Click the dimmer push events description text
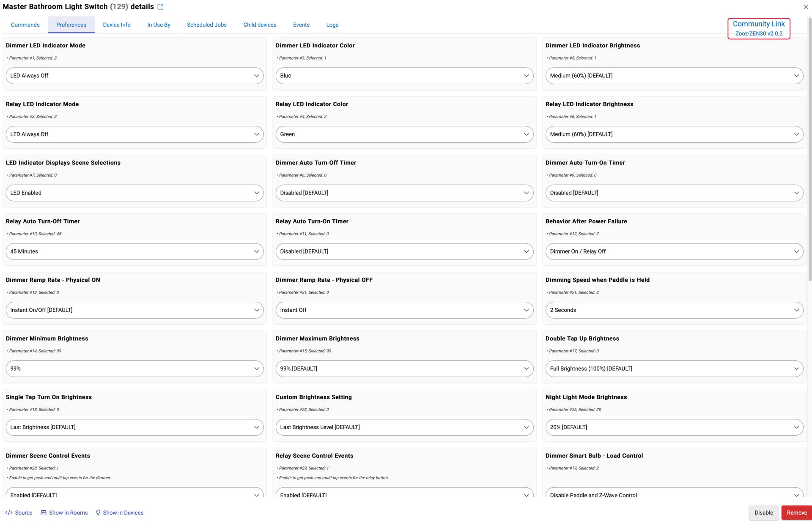 tap(60, 478)
